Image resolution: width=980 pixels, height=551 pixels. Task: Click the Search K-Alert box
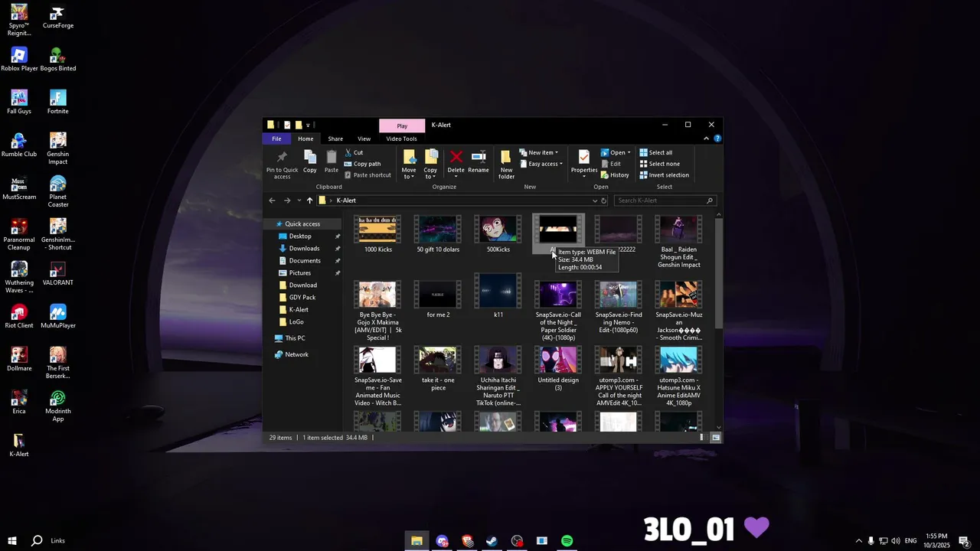[665, 201]
